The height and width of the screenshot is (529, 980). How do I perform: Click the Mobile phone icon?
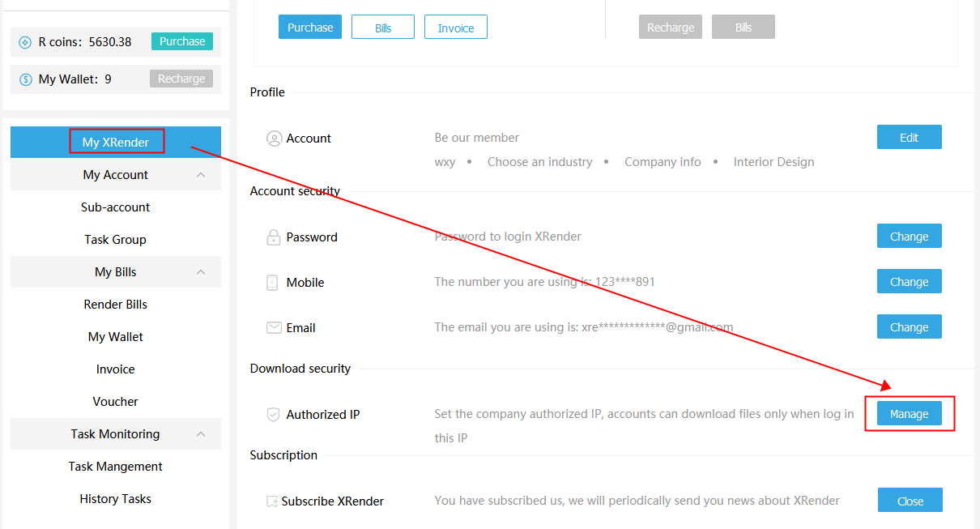(x=273, y=283)
